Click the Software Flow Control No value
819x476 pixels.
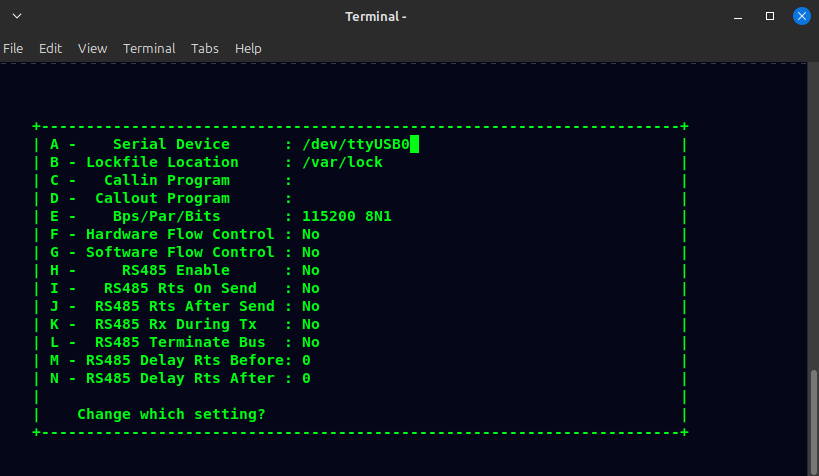tap(311, 253)
